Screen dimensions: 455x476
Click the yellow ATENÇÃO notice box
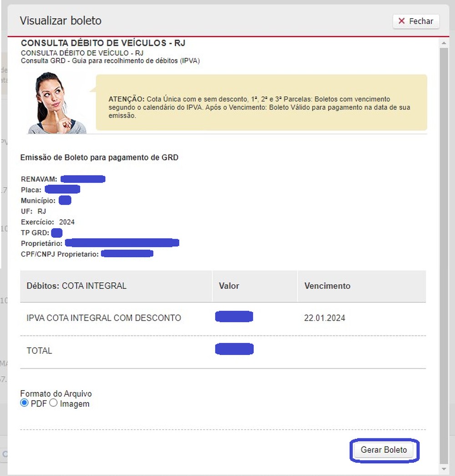pyautogui.click(x=261, y=103)
